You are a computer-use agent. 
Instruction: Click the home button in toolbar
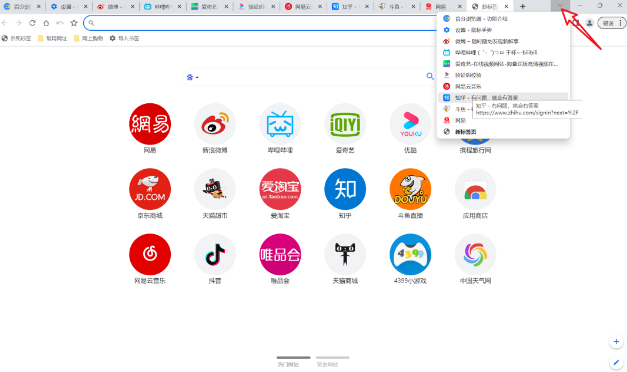46,23
